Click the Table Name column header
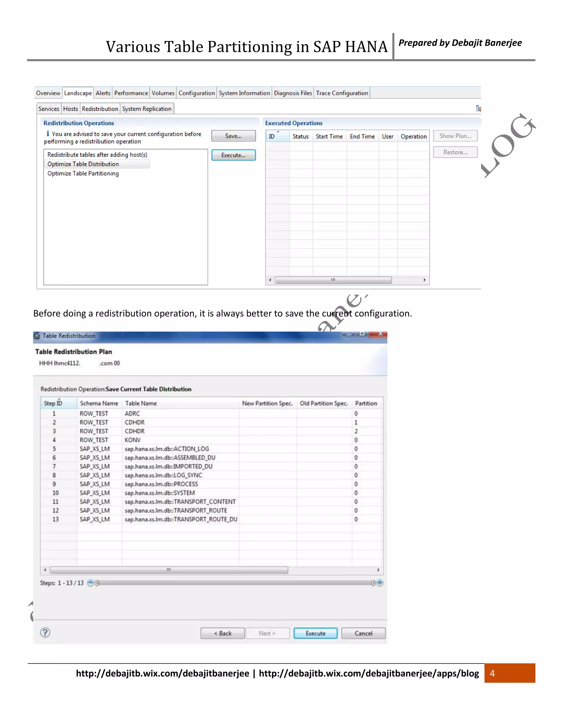Viewport: 563px width, 728px height. coord(180,403)
